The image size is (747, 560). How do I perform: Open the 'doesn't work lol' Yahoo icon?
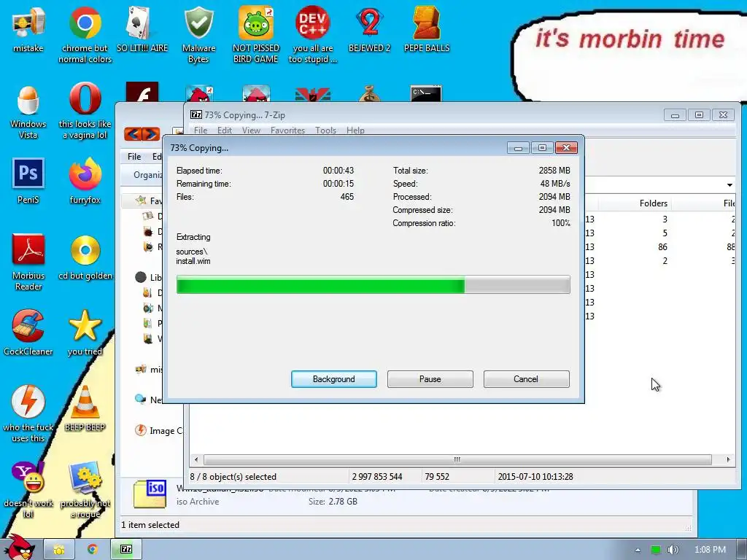click(28, 489)
